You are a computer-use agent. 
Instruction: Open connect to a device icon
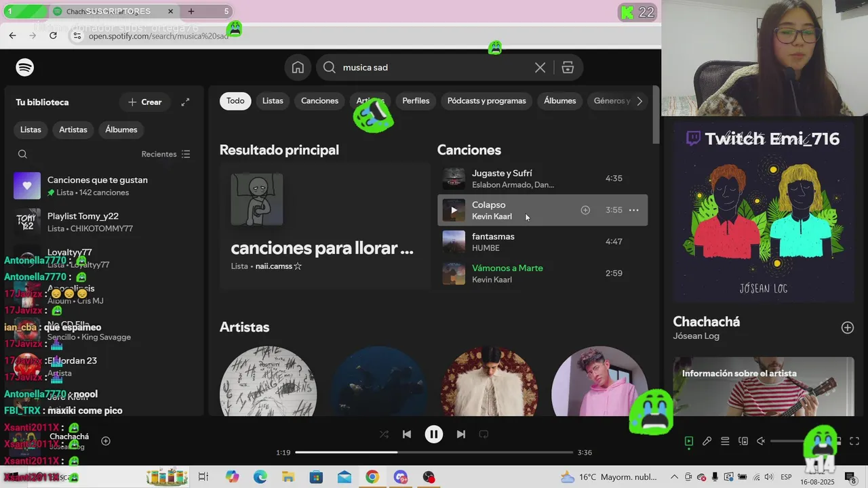743,441
